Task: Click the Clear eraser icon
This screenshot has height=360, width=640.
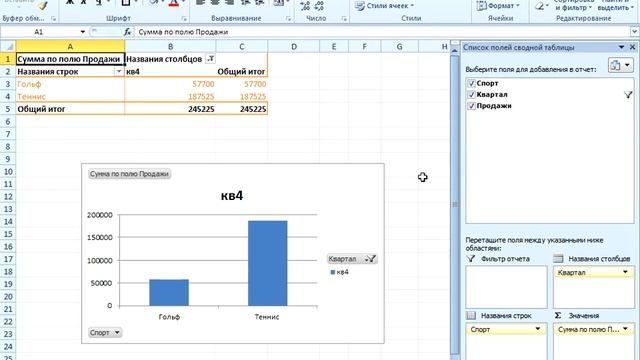Action: (540, 6)
